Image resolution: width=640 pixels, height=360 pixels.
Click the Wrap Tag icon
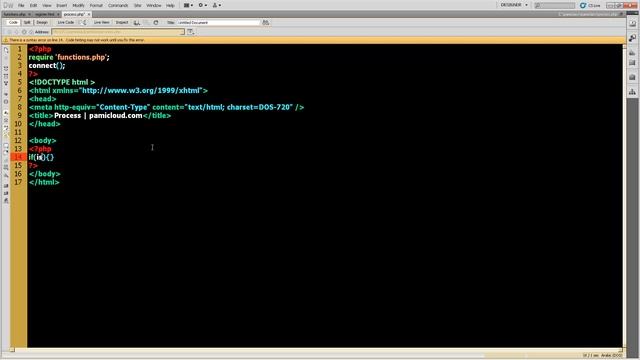tap(6, 160)
